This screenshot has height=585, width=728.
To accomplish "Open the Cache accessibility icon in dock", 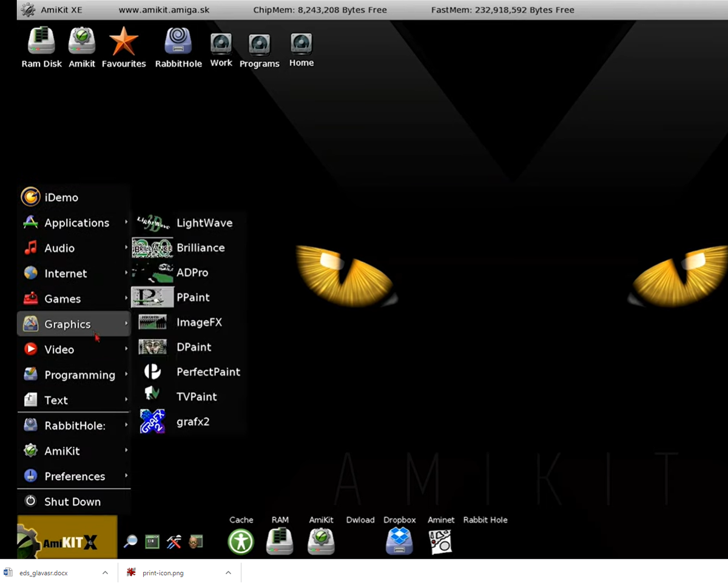I will [241, 541].
